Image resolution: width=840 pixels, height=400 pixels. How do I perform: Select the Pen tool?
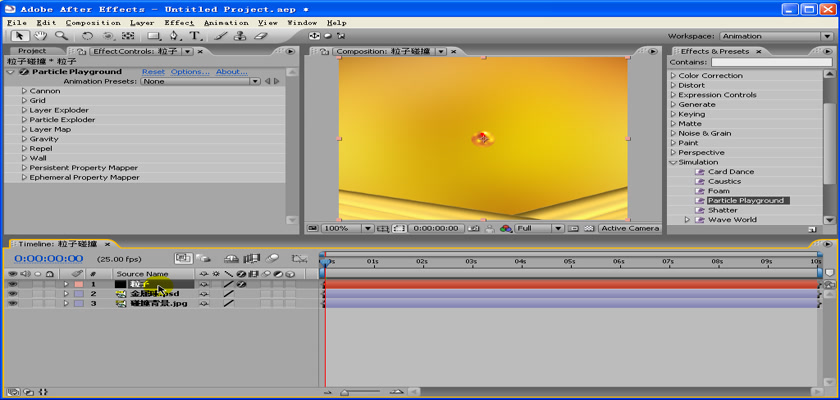pos(174,36)
